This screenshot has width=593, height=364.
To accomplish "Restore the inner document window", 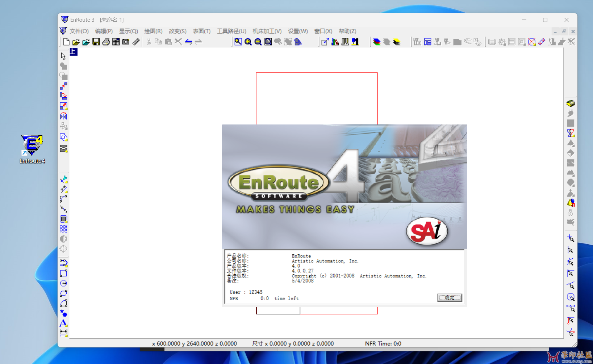I will click(564, 31).
